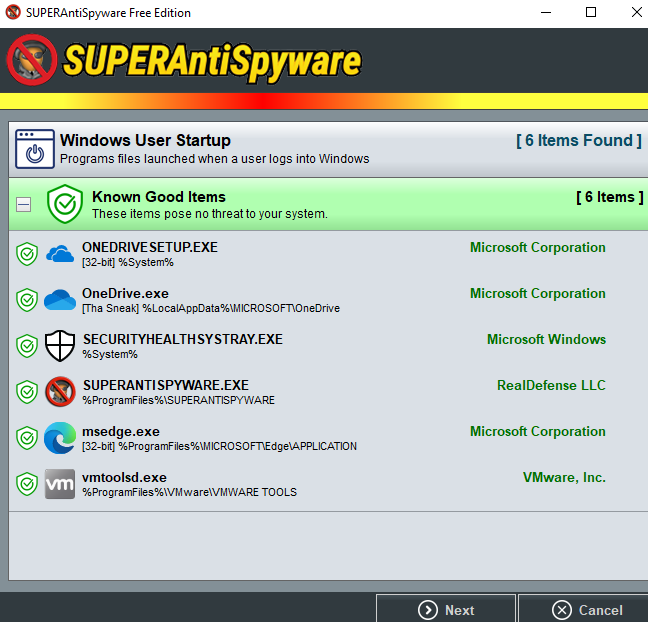Minimize the SUPERAntiSpyware window
This screenshot has height=622, width=648.
546,12
